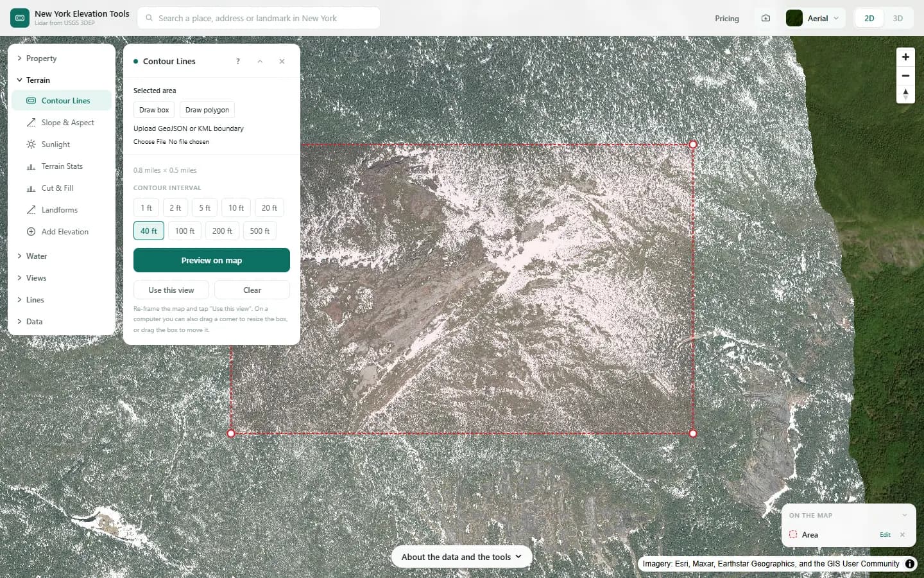The width and height of the screenshot is (924, 578).
Task: Close the Contour Lines panel
Action: pos(282,62)
